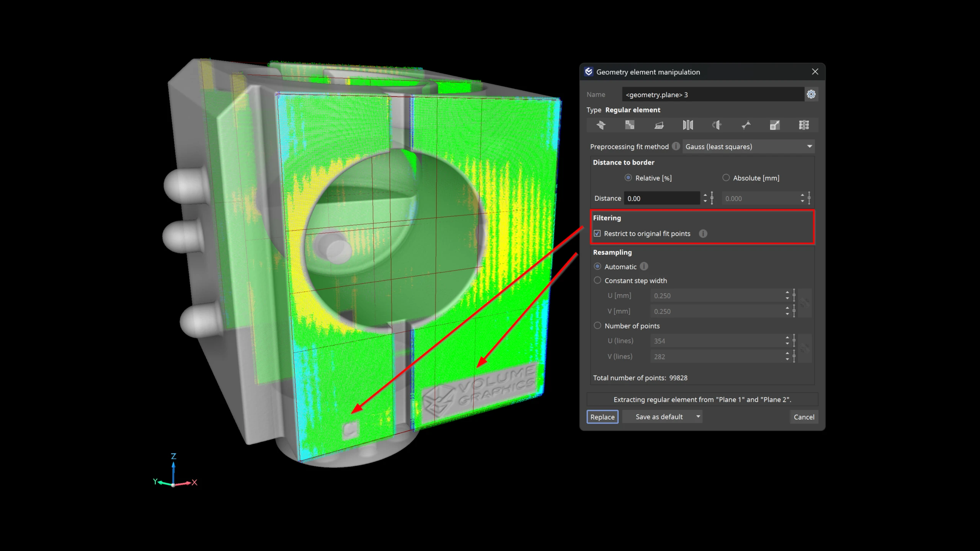Decrease V [mm] value with down arrow

pyautogui.click(x=787, y=314)
